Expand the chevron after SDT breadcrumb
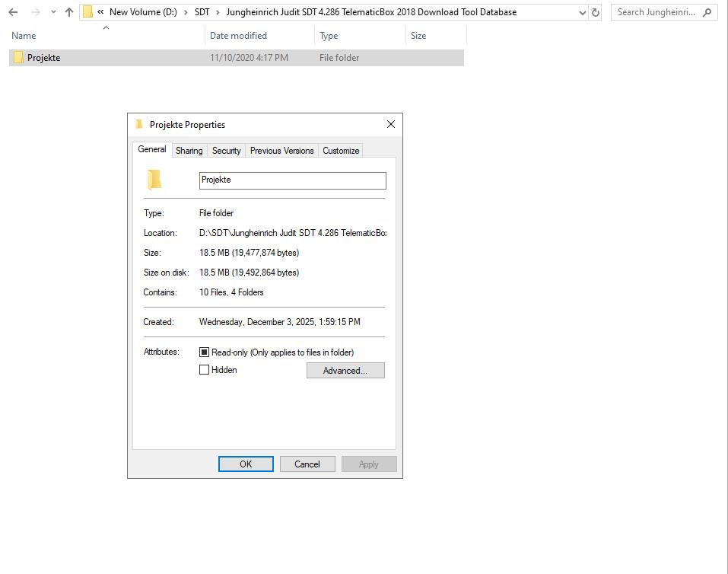 218,12
